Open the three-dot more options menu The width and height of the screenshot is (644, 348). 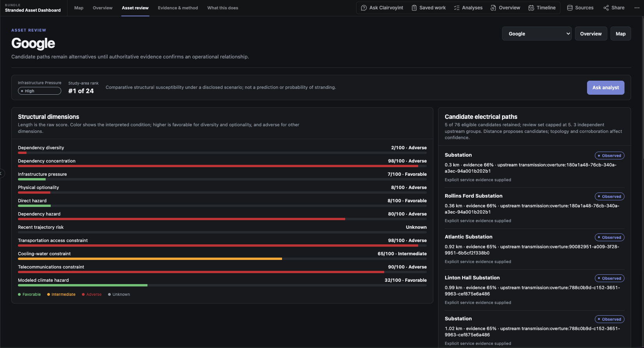[x=637, y=8]
